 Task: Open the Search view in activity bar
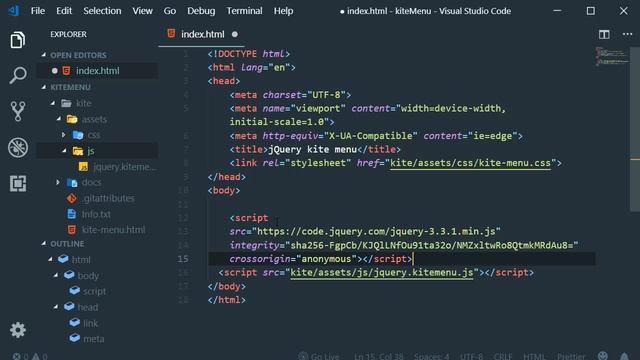coord(18,76)
